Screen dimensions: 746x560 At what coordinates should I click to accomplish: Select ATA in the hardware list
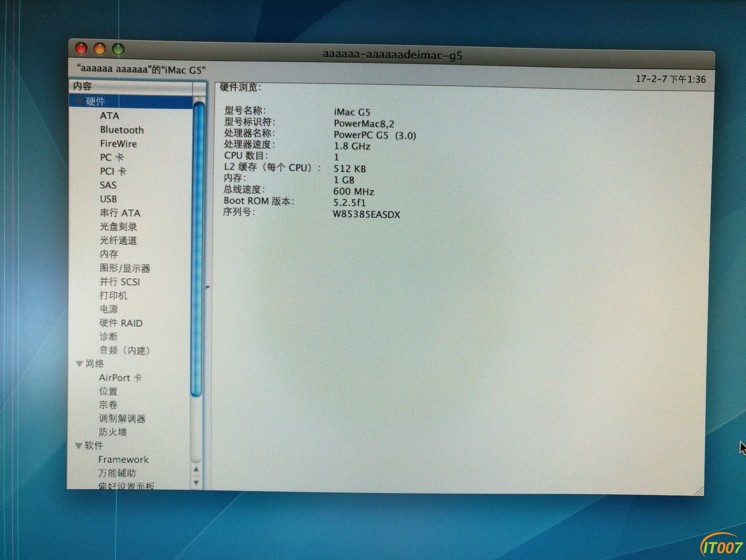click(x=110, y=116)
